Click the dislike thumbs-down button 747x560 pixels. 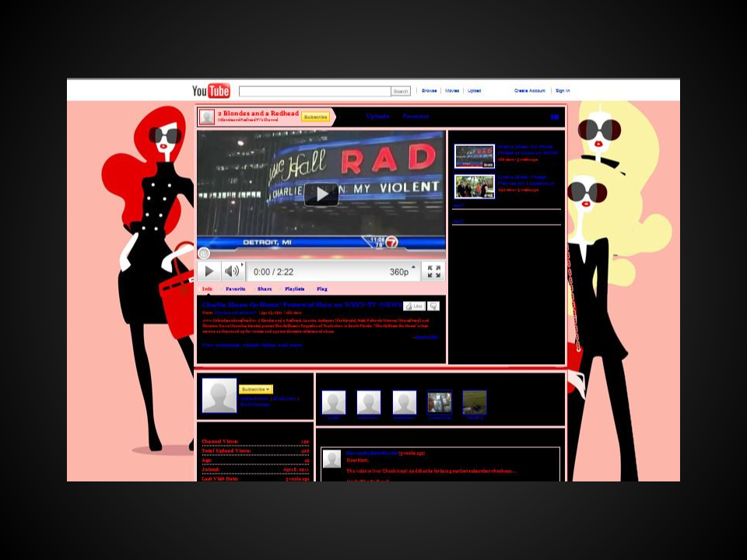pyautogui.click(x=433, y=306)
